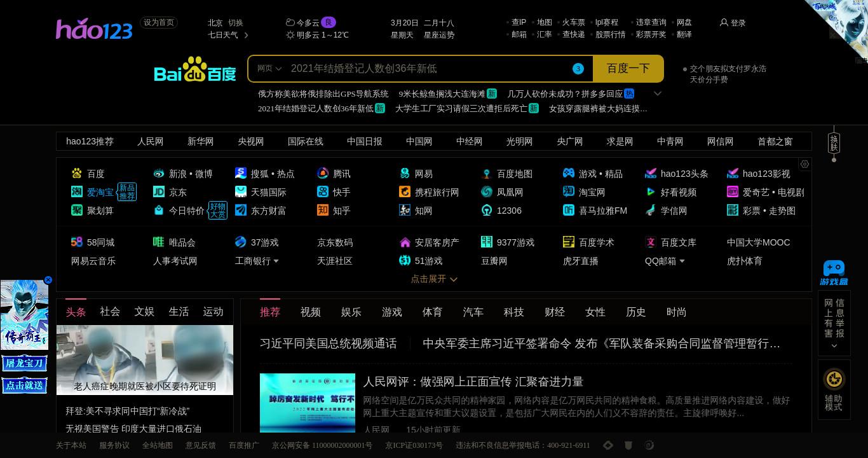Screen dimensions: 868x458
Task: Open the elderly cancer news photo thumbnail
Action: click(145, 360)
